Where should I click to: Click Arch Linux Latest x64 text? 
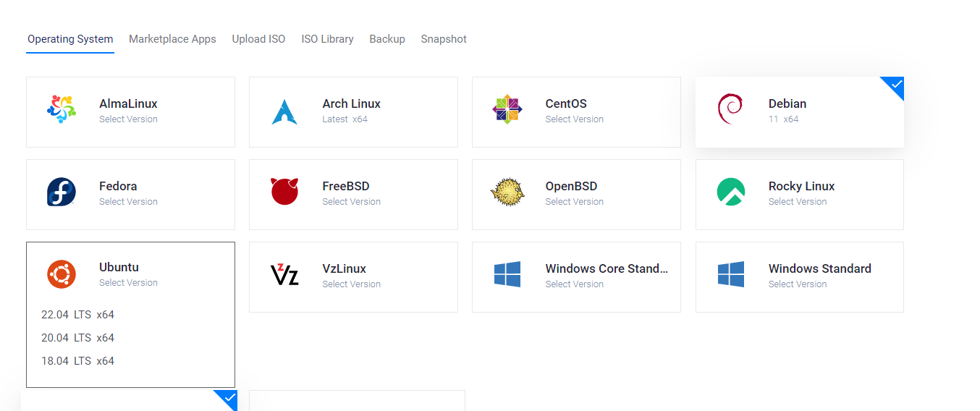click(345, 119)
